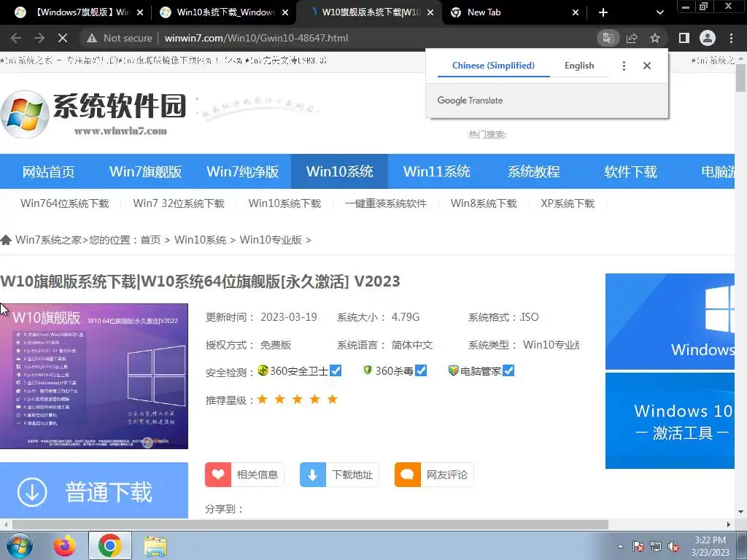Select Chinese (Simplified) in translate popup
Image resolution: width=747 pixels, height=560 pixels.
(493, 66)
